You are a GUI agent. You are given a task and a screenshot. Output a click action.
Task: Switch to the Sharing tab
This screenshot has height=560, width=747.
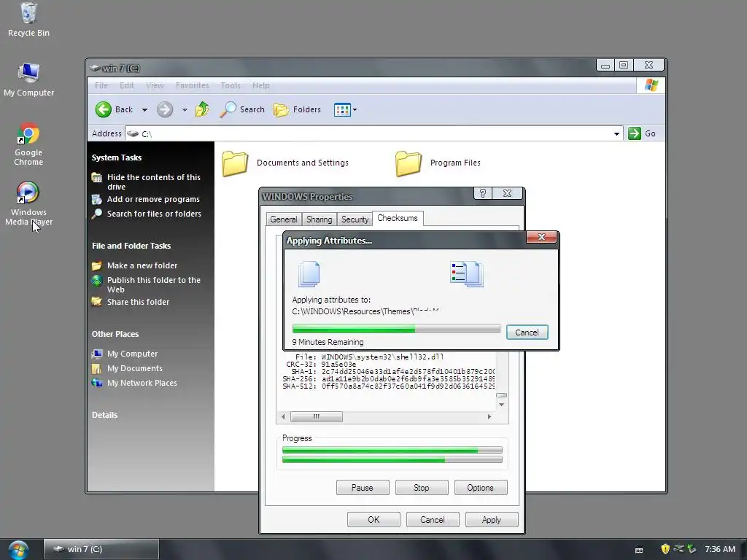pyautogui.click(x=320, y=219)
